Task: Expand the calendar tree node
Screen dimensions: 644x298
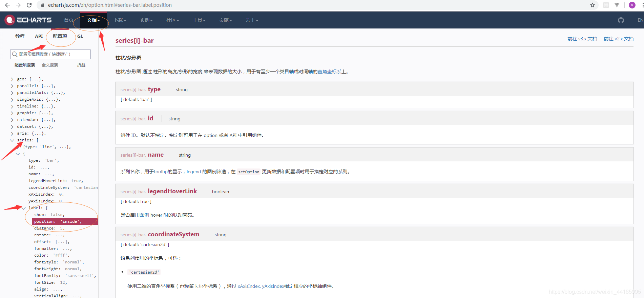Action: 12,120
